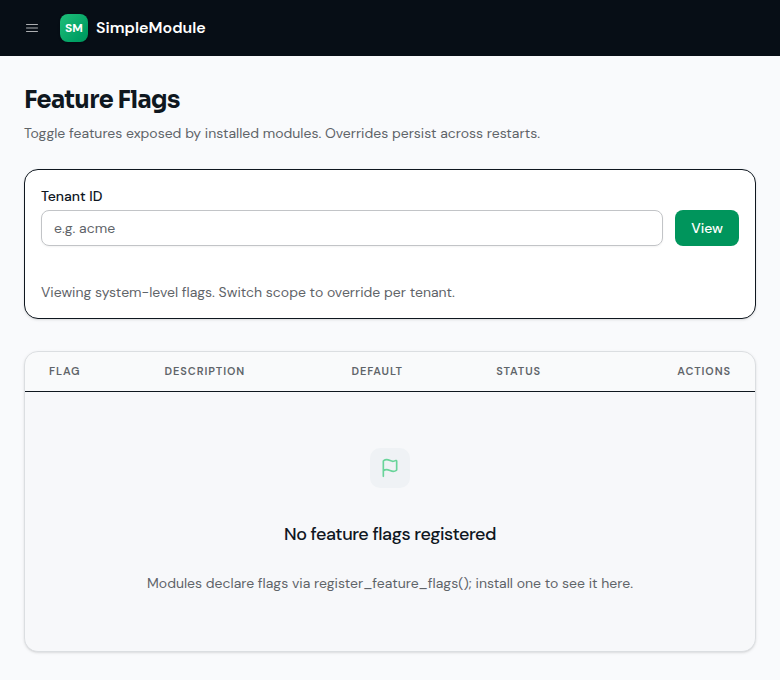Click the flag icon in the empty state
The height and width of the screenshot is (680, 780).
pyautogui.click(x=390, y=468)
